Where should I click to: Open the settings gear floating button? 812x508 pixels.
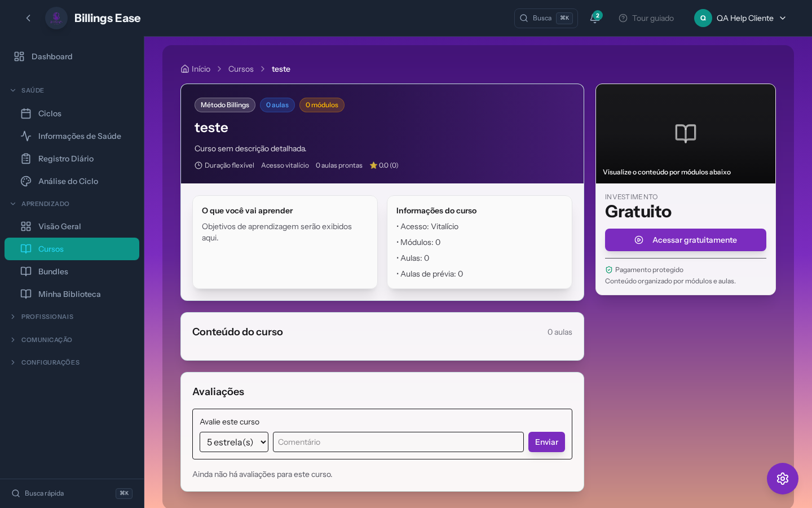click(x=782, y=479)
